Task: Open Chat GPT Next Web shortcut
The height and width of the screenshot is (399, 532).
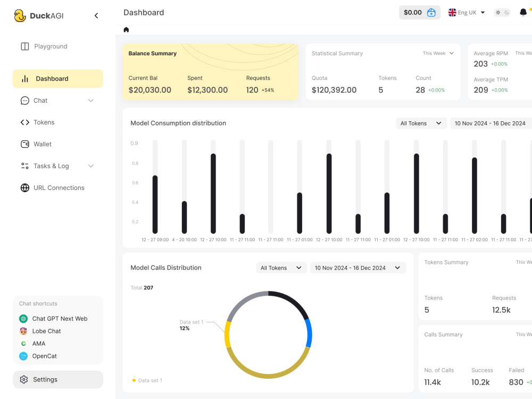Action: point(54,319)
